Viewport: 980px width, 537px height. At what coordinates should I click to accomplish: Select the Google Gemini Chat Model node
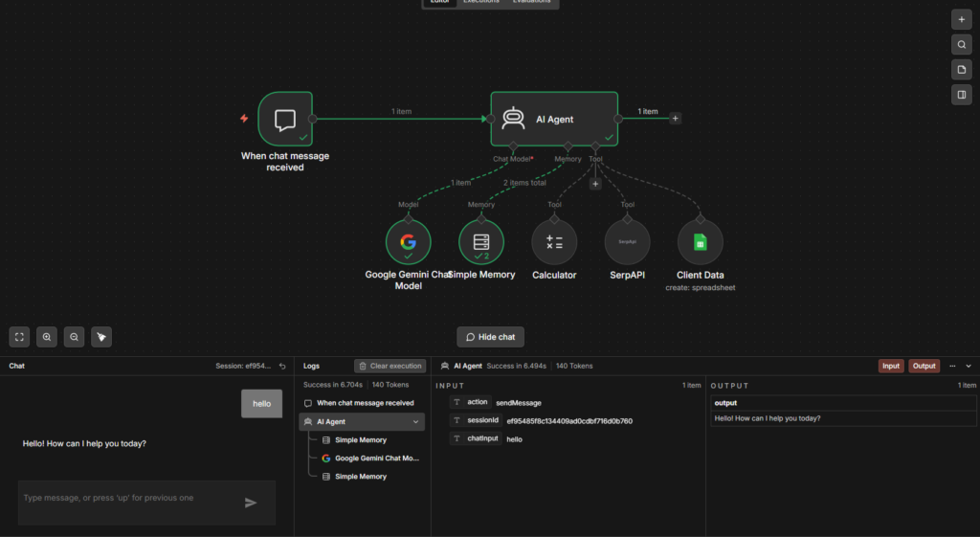(408, 242)
